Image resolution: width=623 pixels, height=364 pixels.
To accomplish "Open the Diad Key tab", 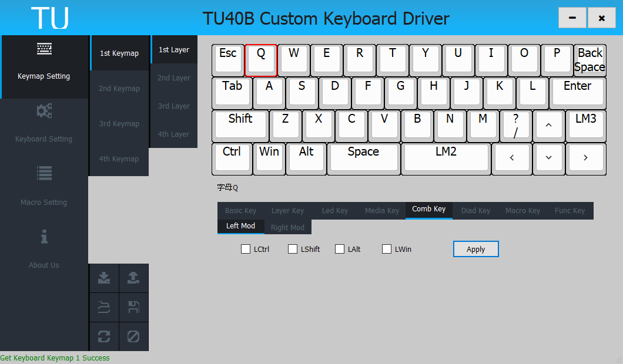I will (x=475, y=211).
